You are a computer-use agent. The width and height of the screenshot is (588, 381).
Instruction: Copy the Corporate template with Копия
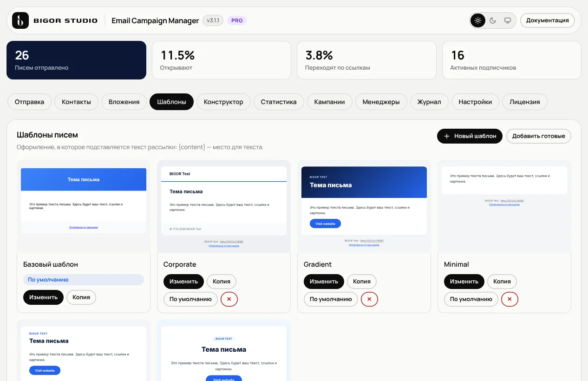tap(222, 282)
